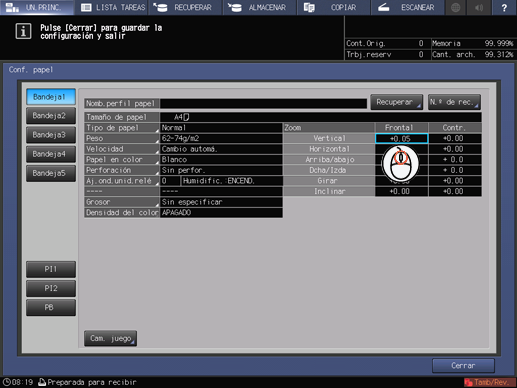
Task: Select Bandeja1 tray
Action: [x=51, y=97]
